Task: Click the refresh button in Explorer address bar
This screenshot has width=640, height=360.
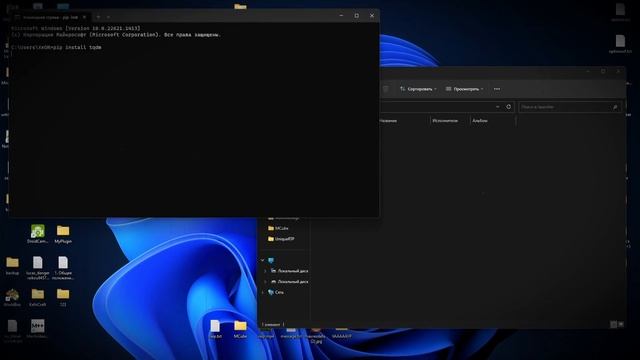Action: click(509, 107)
